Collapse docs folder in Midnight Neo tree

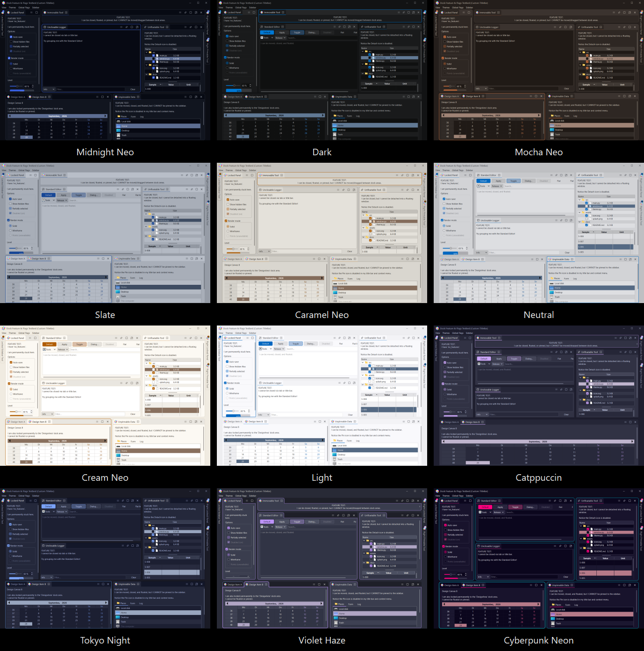click(x=146, y=74)
